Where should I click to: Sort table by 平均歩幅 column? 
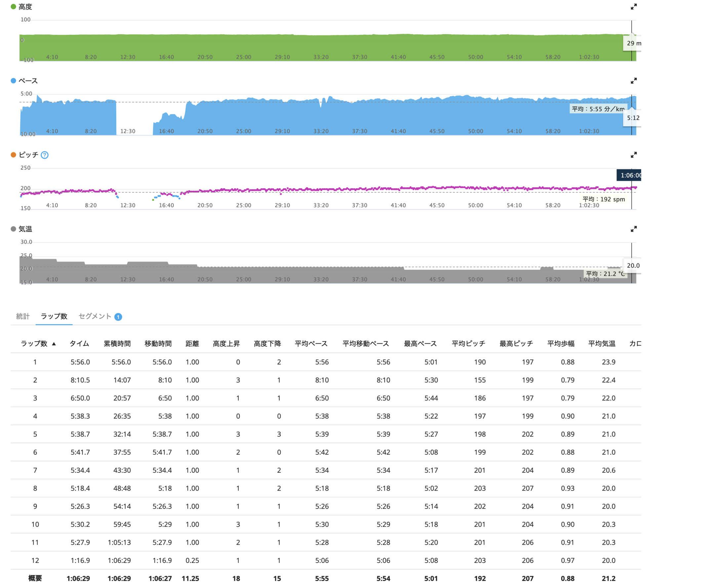click(561, 344)
